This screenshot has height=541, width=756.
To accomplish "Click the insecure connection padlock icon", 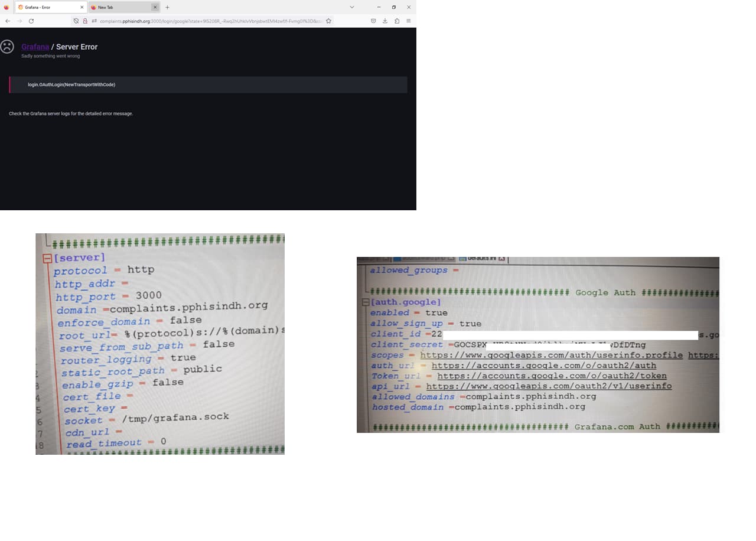I will pos(85,21).
